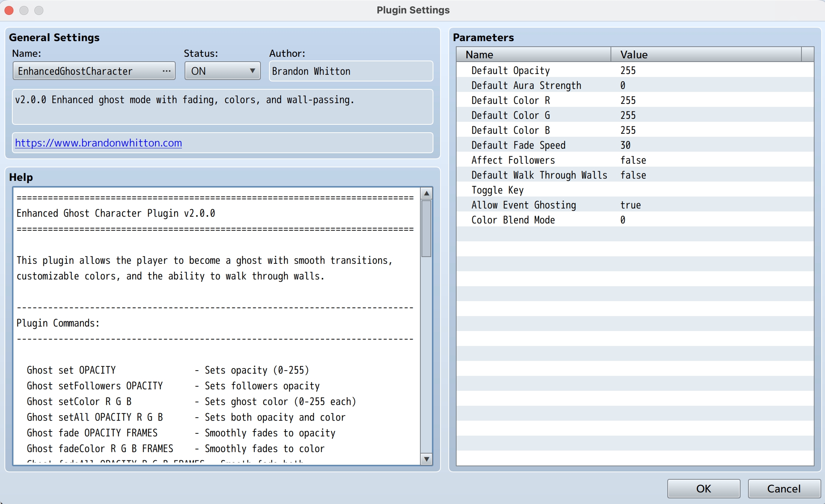The width and height of the screenshot is (825, 504).
Task: Select the Color Blend Mode parameter
Action: [x=635, y=220]
